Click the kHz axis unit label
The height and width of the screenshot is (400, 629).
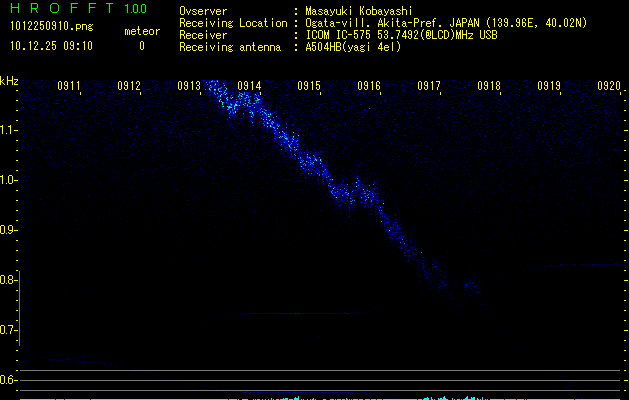9,81
